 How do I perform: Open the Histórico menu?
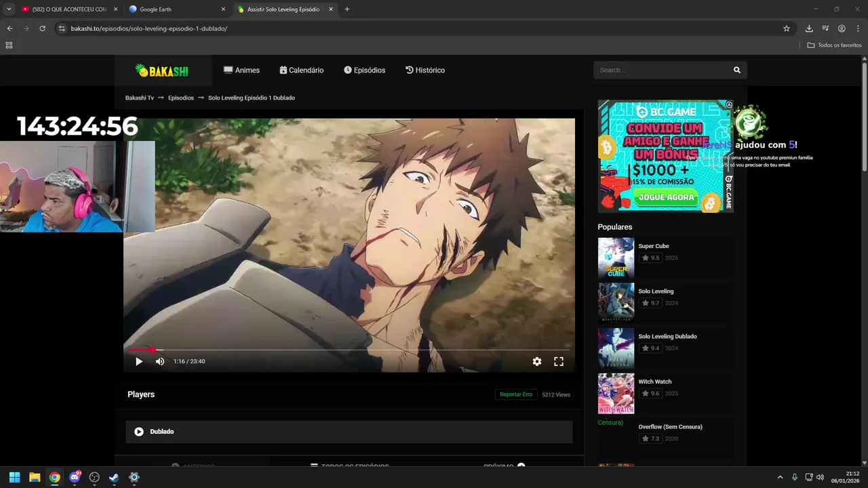pos(425,70)
